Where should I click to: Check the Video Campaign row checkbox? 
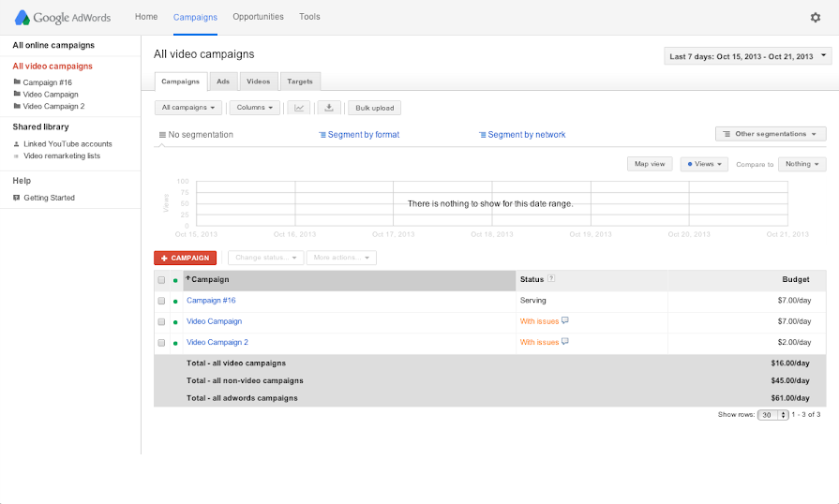click(161, 321)
